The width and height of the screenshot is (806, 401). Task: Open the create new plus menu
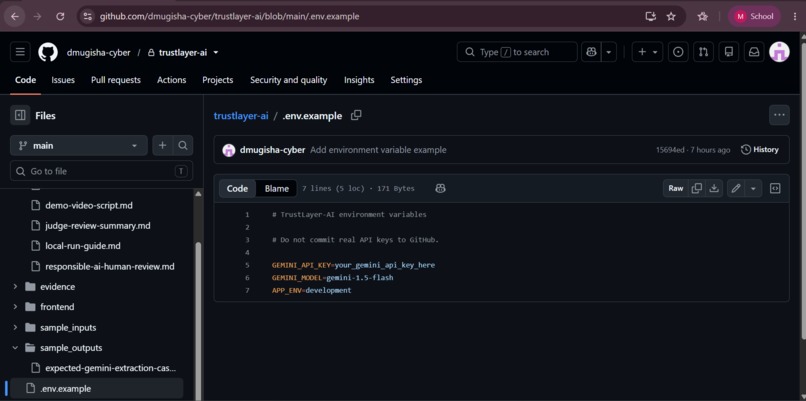647,52
